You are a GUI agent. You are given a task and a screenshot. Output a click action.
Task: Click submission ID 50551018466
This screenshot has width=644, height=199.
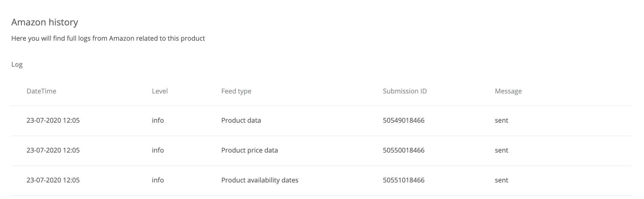403,180
